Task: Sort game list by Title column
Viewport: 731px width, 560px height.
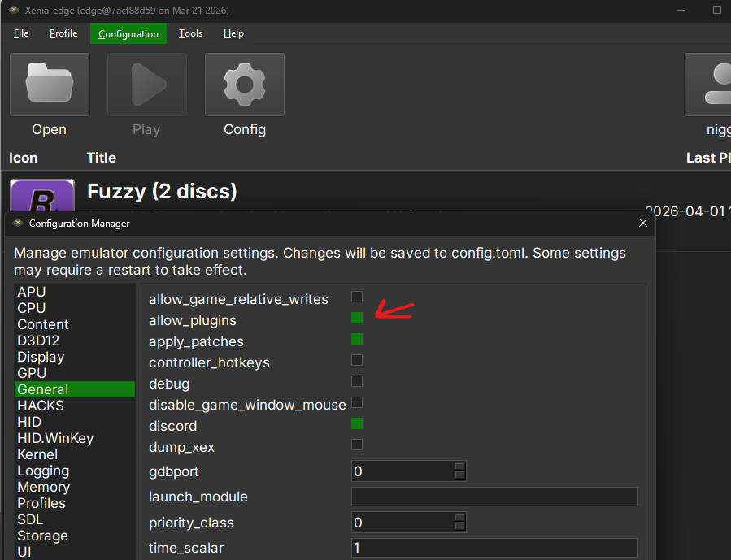Action: click(101, 158)
